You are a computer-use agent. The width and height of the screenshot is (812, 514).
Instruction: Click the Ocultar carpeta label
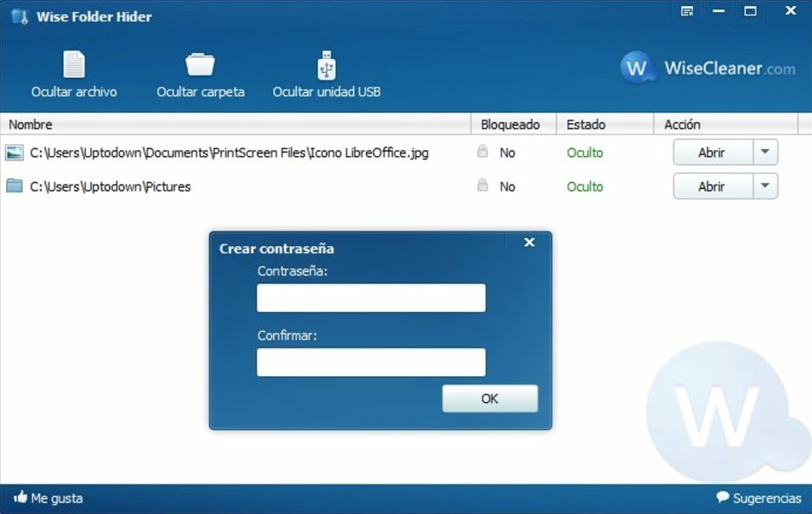click(x=200, y=92)
